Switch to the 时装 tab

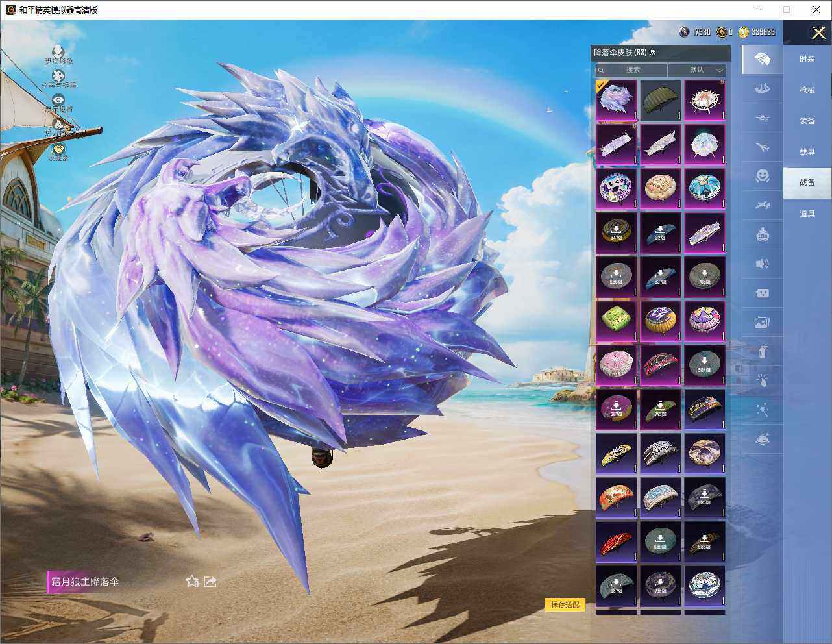tap(807, 59)
